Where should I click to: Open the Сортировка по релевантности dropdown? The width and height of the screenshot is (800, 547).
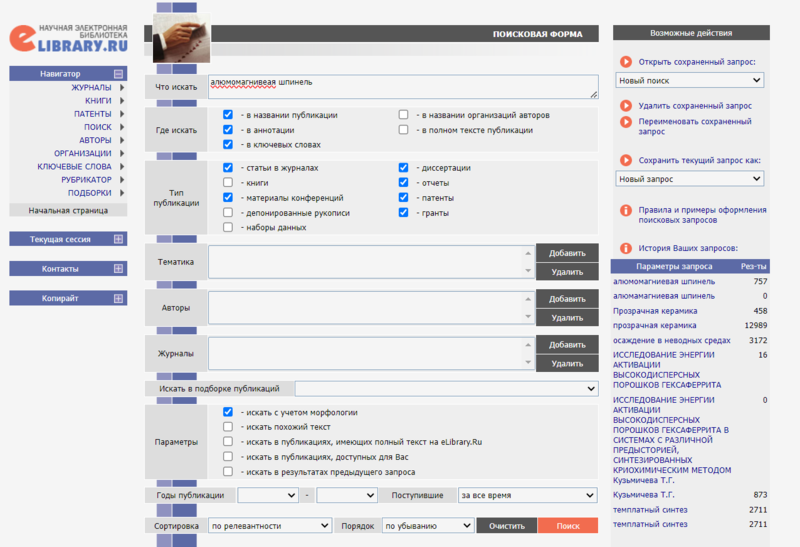pyautogui.click(x=270, y=525)
